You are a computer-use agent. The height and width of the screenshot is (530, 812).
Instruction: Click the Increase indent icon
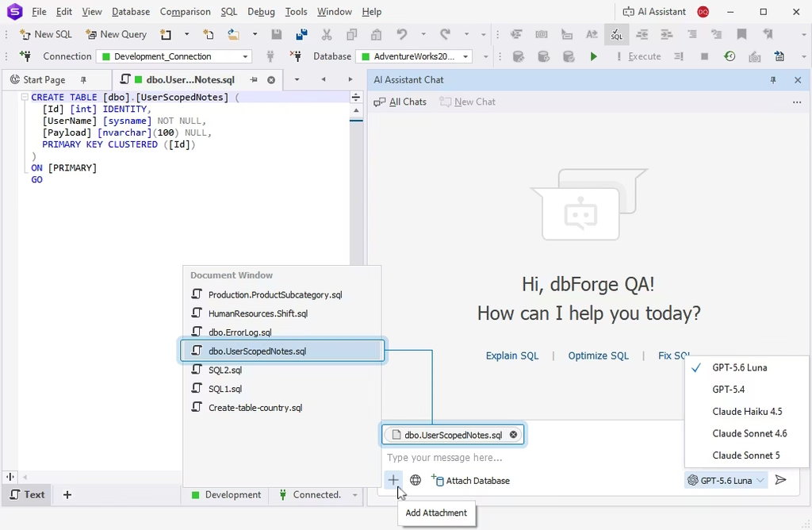(666, 34)
